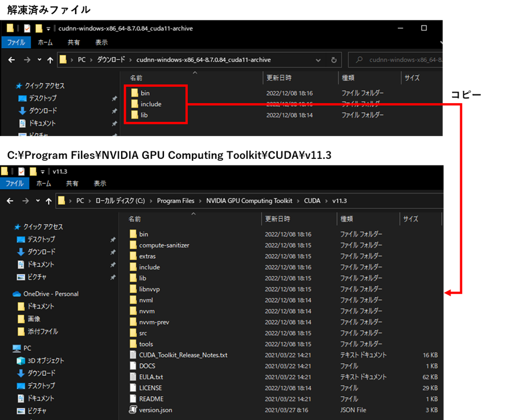
Task: Click the pin icon beside デスクトップ in the cudnn window
Action: pyautogui.click(x=115, y=99)
